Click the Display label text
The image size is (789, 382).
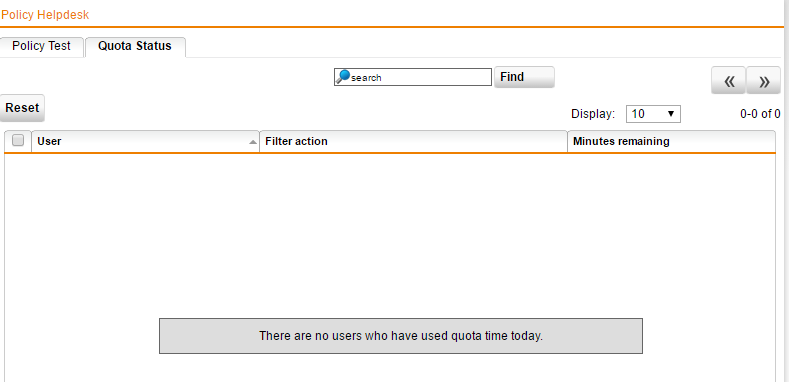point(593,114)
